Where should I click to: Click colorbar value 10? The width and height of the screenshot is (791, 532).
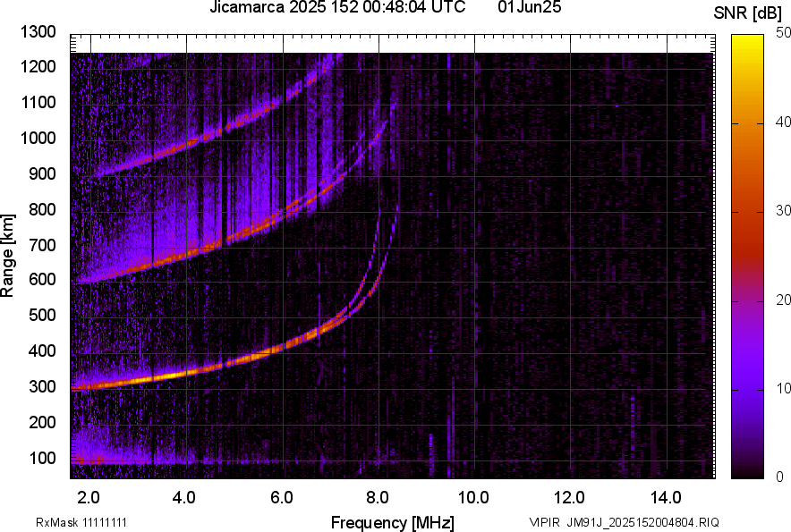pyautogui.click(x=783, y=388)
